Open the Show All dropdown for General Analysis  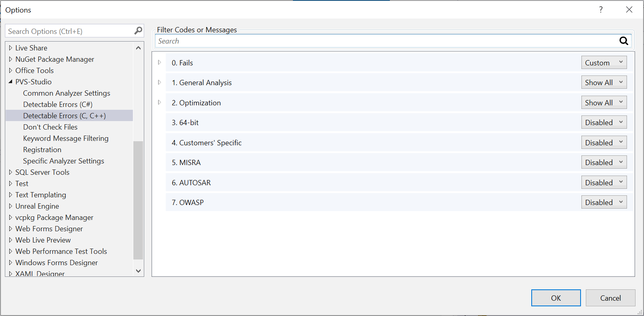point(604,82)
